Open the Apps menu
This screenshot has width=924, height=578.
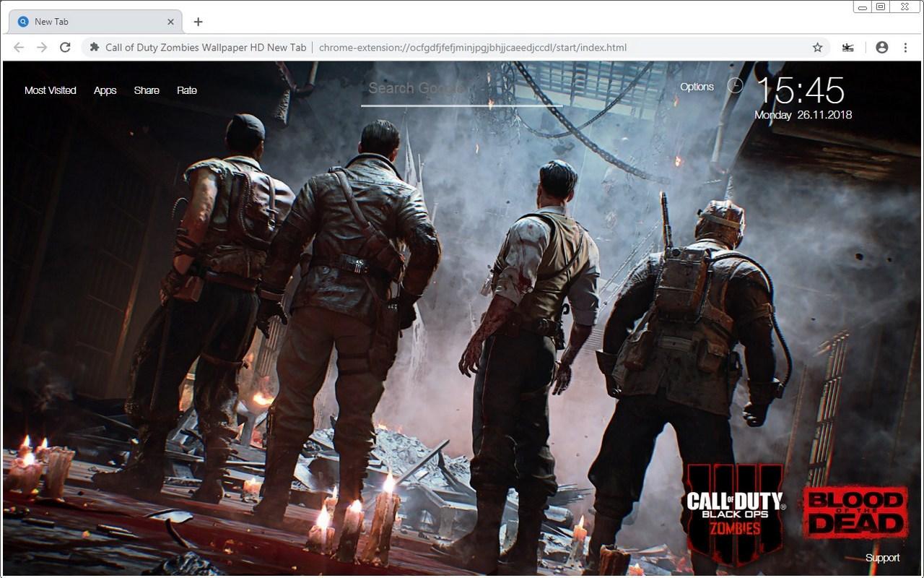click(105, 90)
